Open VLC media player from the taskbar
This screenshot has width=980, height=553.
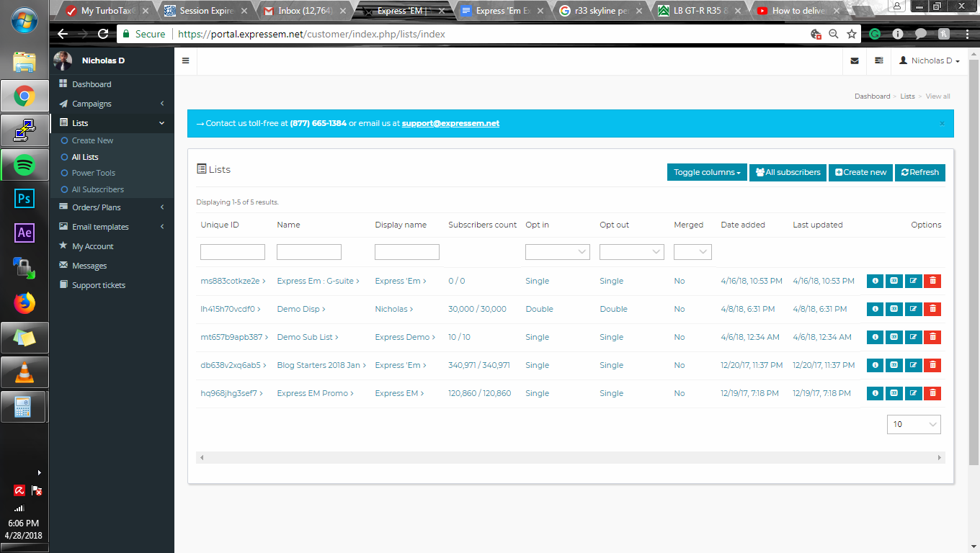pyautogui.click(x=24, y=372)
